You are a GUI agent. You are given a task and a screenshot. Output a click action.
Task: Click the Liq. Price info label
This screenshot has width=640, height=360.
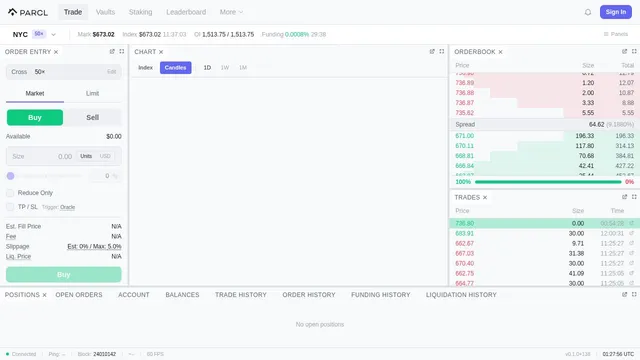tap(18, 256)
